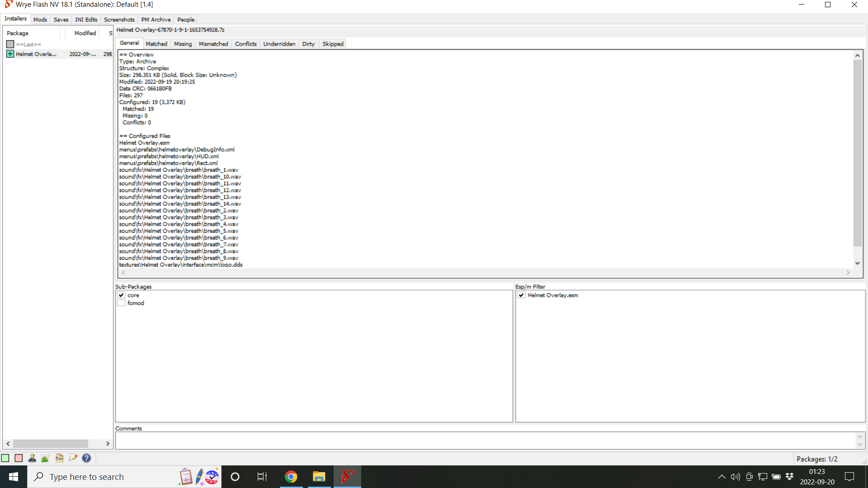Toggle Helmet Overlay.esm in Esp/m Filter
Screen dimensions: 868x488
[521, 295]
